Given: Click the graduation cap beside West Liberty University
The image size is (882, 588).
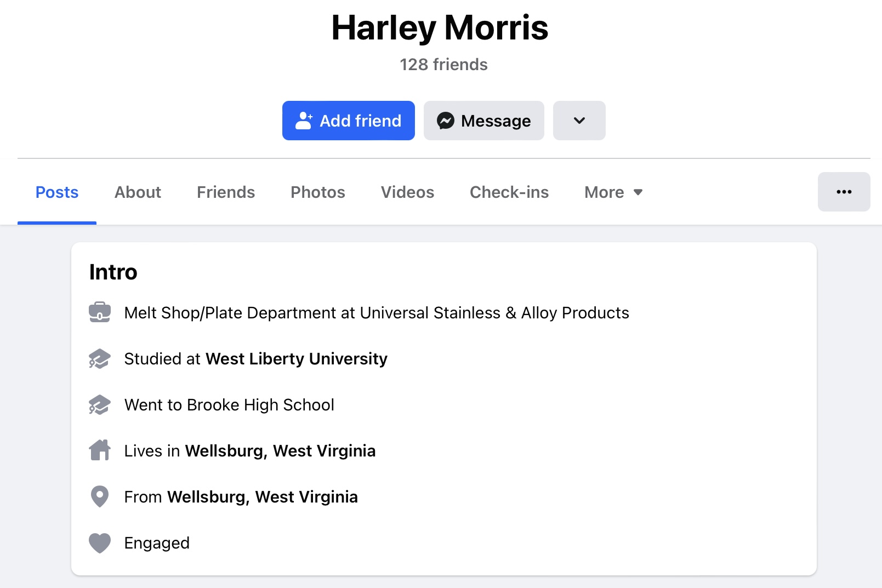Looking at the screenshot, I should click(100, 358).
